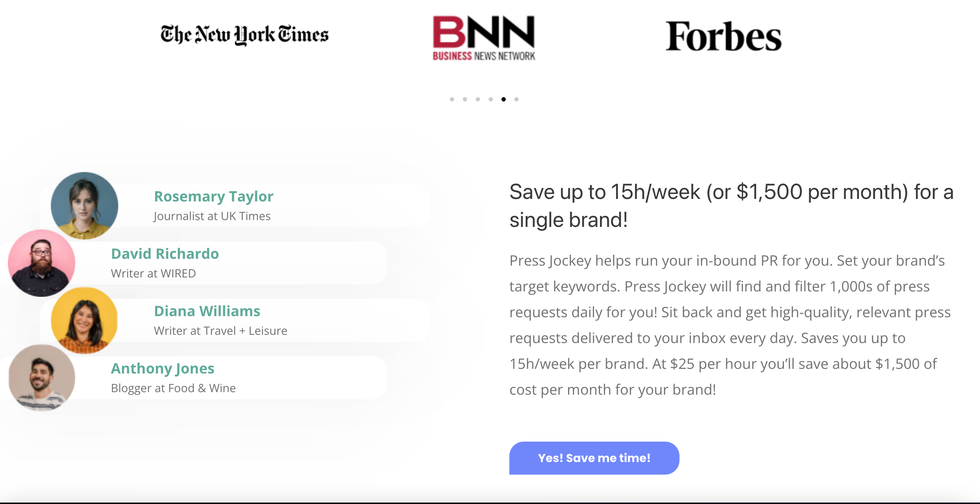The width and height of the screenshot is (980, 504).
Task: Click 'Writer at Travel + Leisure' subtitle
Action: [220, 331]
